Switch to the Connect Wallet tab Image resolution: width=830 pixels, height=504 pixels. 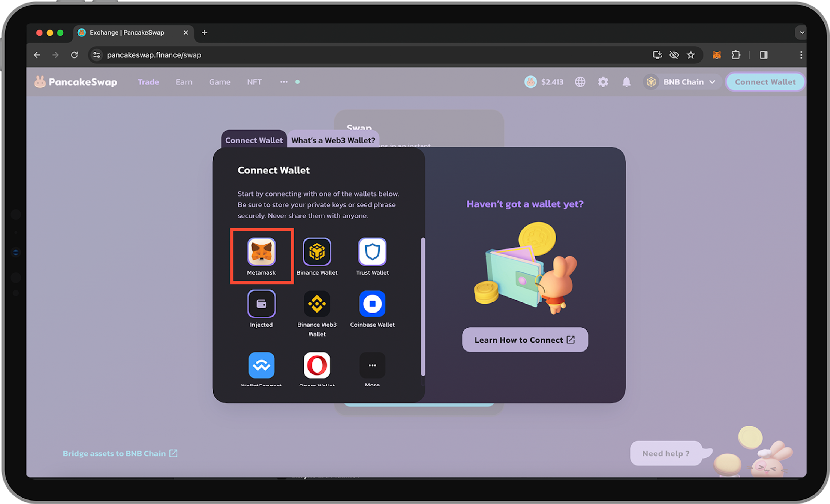coord(254,140)
